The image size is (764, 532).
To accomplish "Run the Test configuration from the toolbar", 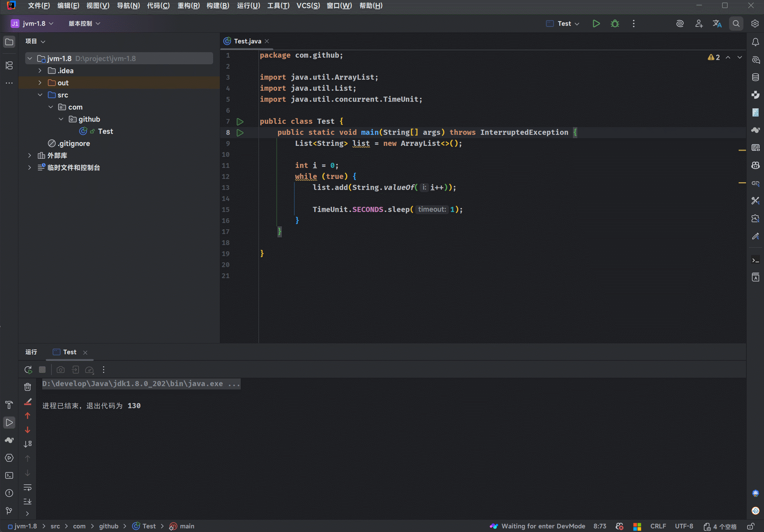I will (x=596, y=24).
